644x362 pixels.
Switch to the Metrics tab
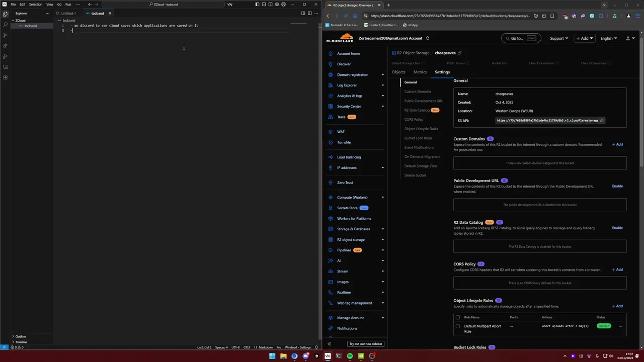420,72
